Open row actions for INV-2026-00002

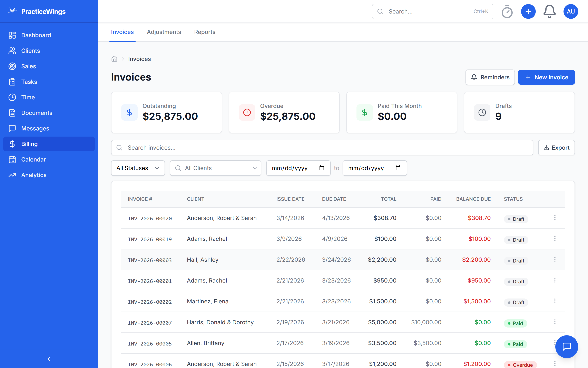tap(555, 301)
